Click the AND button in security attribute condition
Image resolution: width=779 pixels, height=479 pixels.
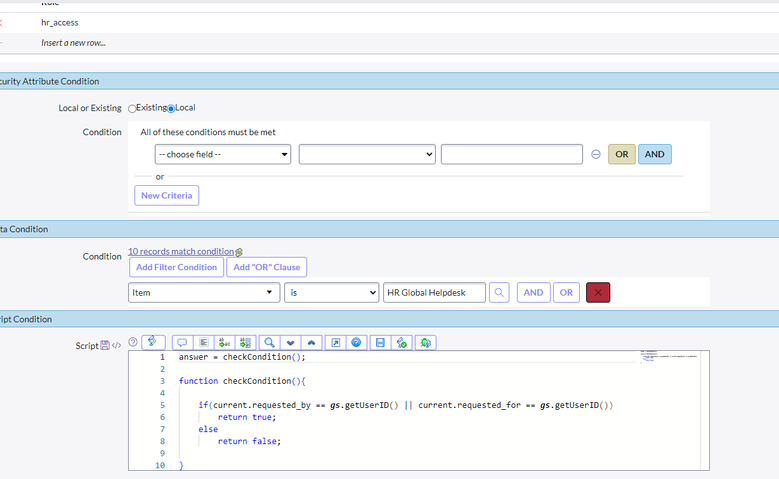[654, 155]
